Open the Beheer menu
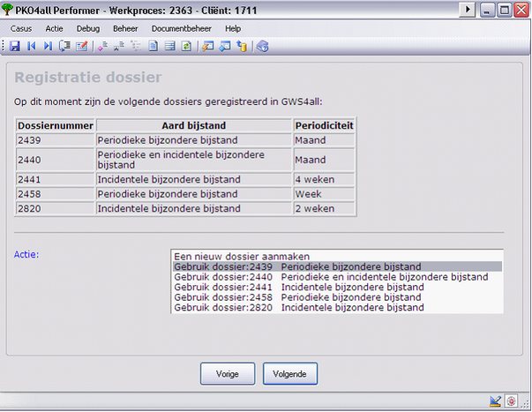 click(x=125, y=29)
